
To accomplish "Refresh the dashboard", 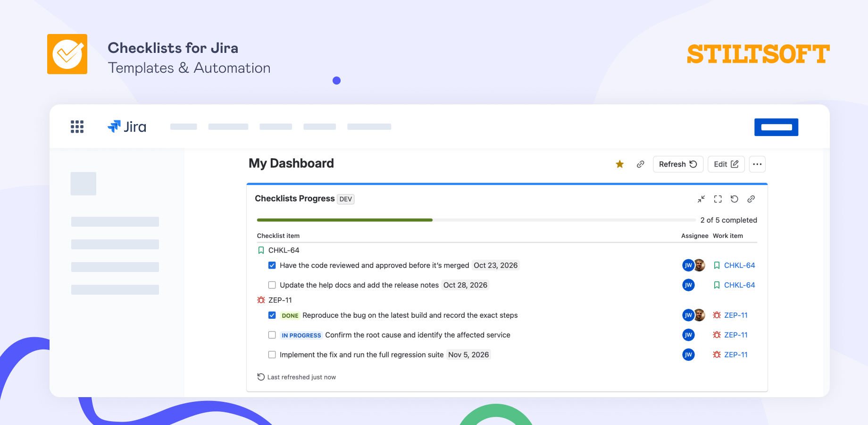I will [x=678, y=164].
